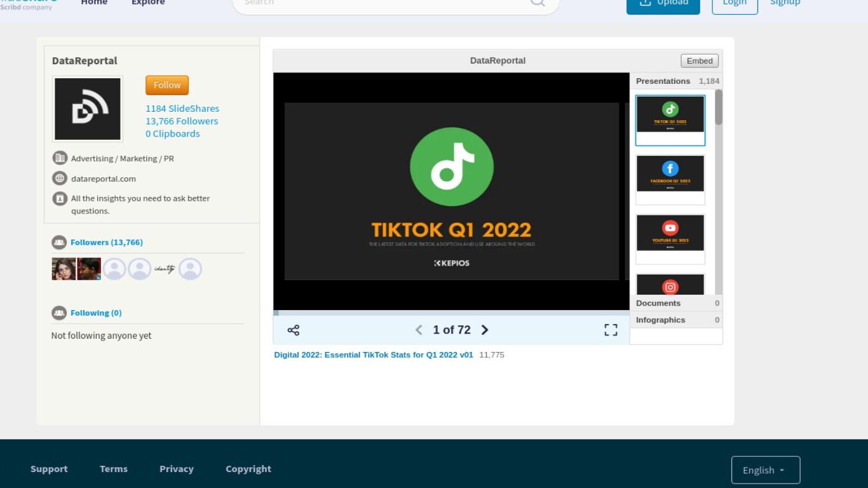868x488 pixels.
Task: Open the Support footer link
Action: [49, 469]
